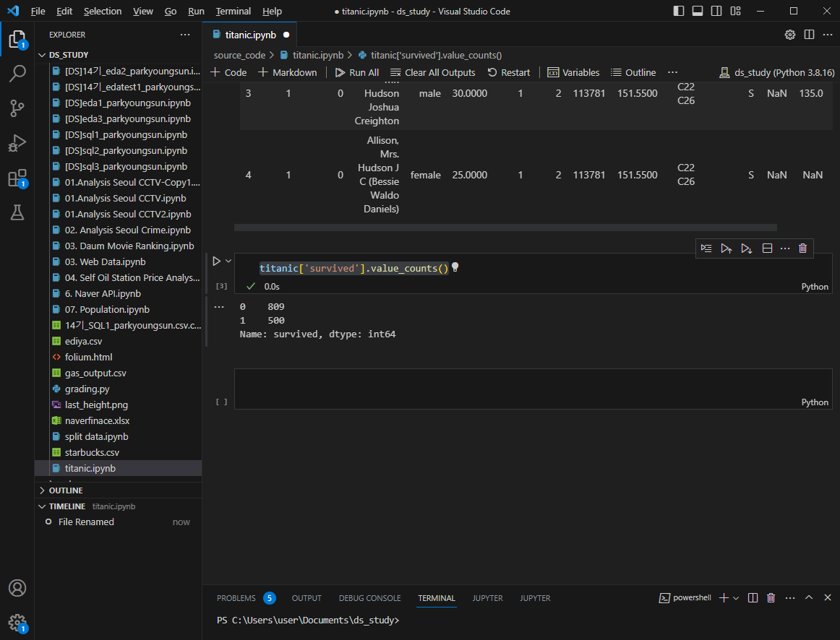Restart the notebook kernel

pyautogui.click(x=508, y=72)
